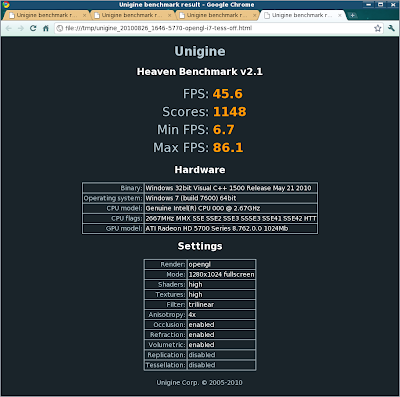This screenshot has width=400, height=397.
Task: Open the Home page via house icon
Action: pyautogui.click(x=46, y=28)
